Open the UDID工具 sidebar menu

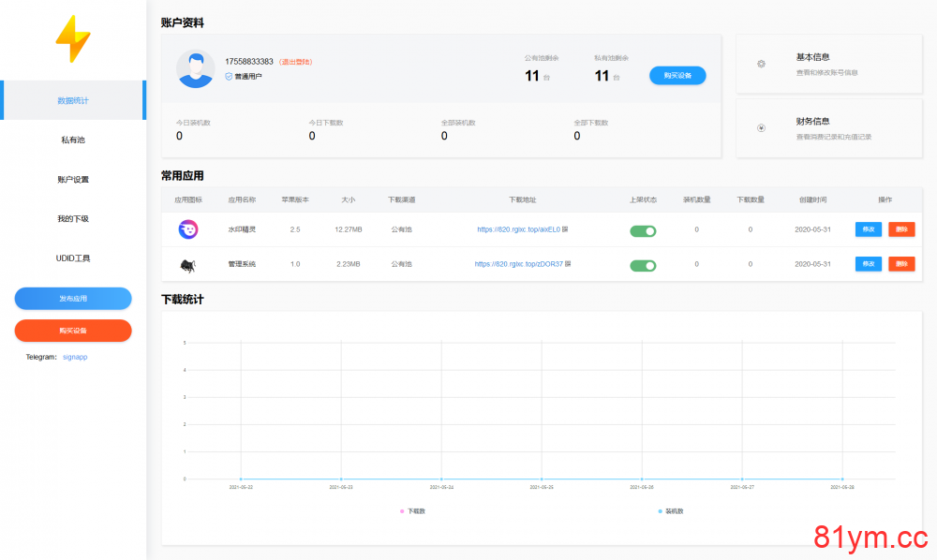point(73,258)
